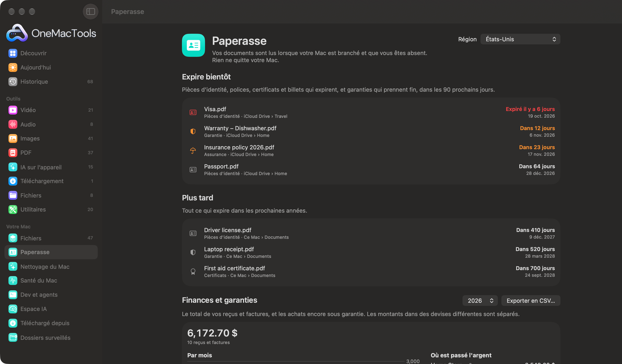Image resolution: width=622 pixels, height=364 pixels.
Task: Open Fichiers under Outils
Action: pos(51,195)
